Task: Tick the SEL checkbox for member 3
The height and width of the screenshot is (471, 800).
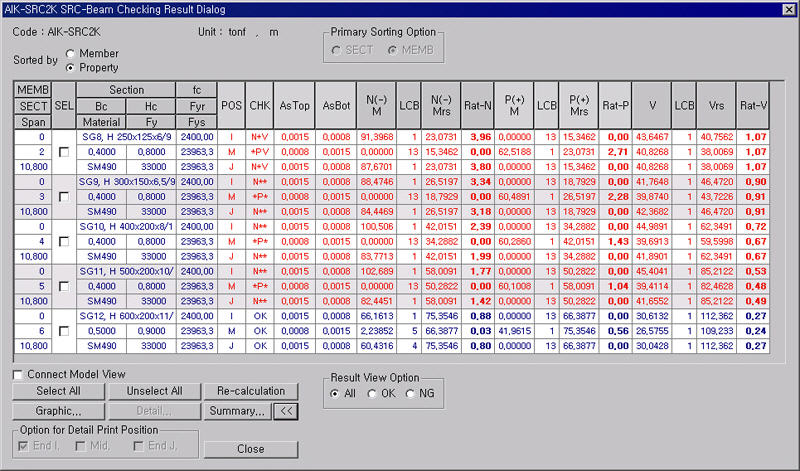Action: [64, 197]
